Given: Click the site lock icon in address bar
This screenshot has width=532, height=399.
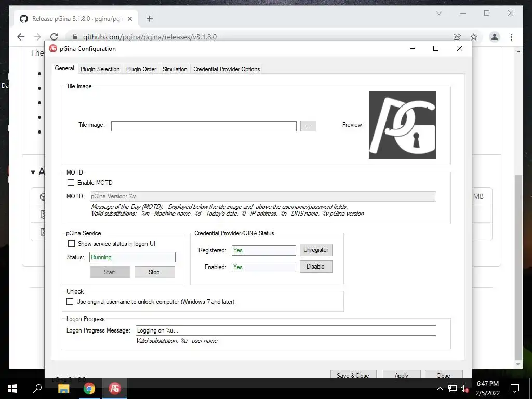Looking at the screenshot, I should 75,37.
